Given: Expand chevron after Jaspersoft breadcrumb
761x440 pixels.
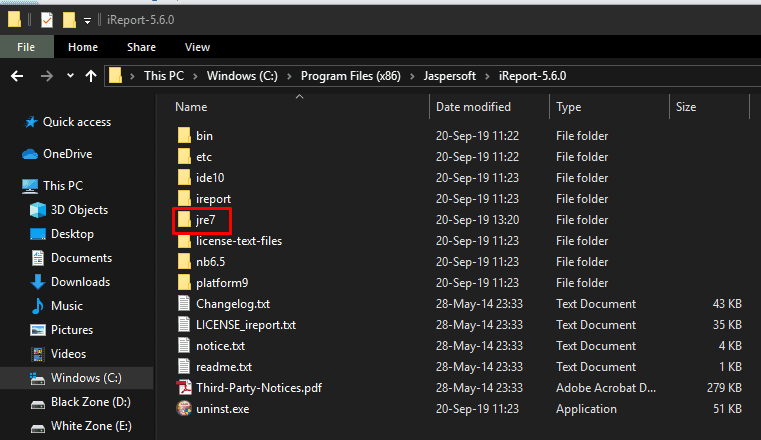Looking at the screenshot, I should click(x=487, y=77).
